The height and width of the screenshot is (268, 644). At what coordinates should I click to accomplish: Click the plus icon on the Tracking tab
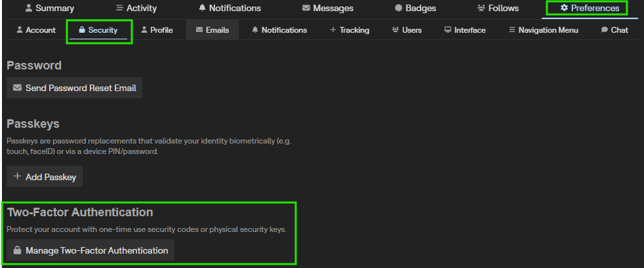332,30
